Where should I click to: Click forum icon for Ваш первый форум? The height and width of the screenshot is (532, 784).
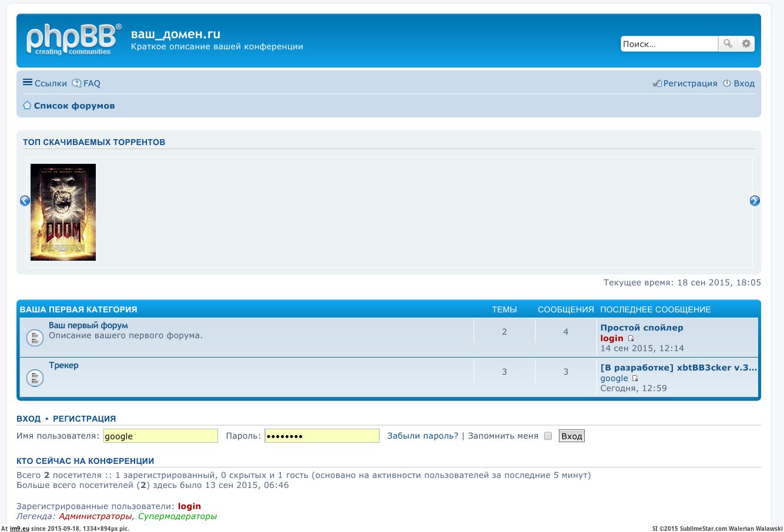pyautogui.click(x=35, y=338)
